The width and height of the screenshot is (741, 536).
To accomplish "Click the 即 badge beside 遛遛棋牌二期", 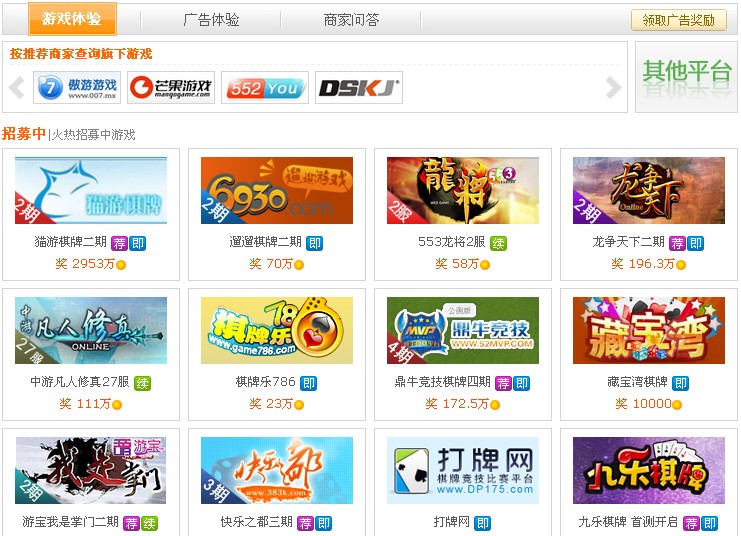I will (x=314, y=243).
